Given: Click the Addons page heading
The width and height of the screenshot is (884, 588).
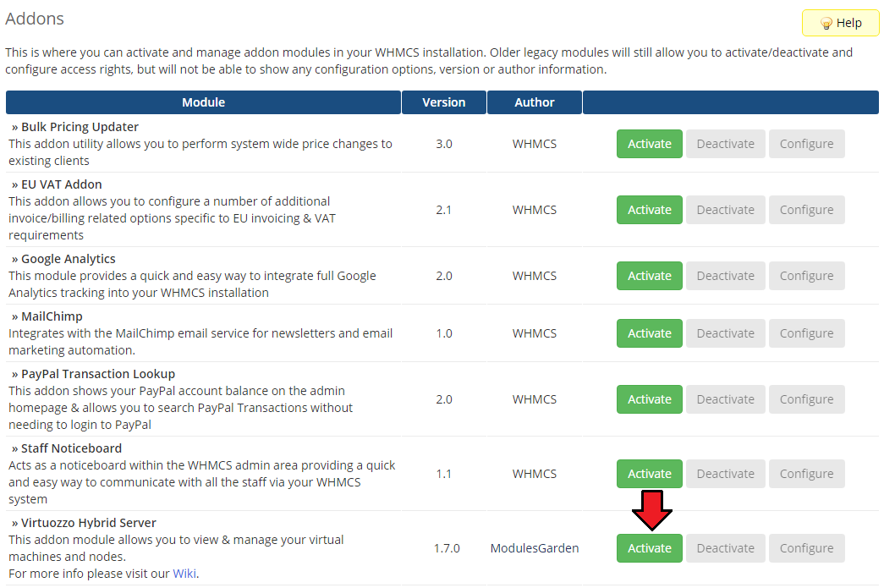Looking at the screenshot, I should [35, 19].
